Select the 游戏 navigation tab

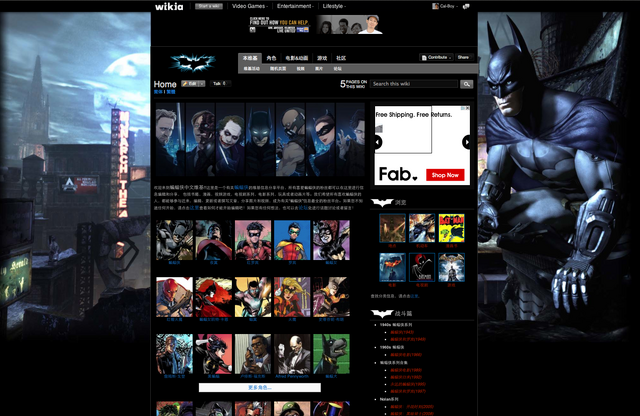322,58
